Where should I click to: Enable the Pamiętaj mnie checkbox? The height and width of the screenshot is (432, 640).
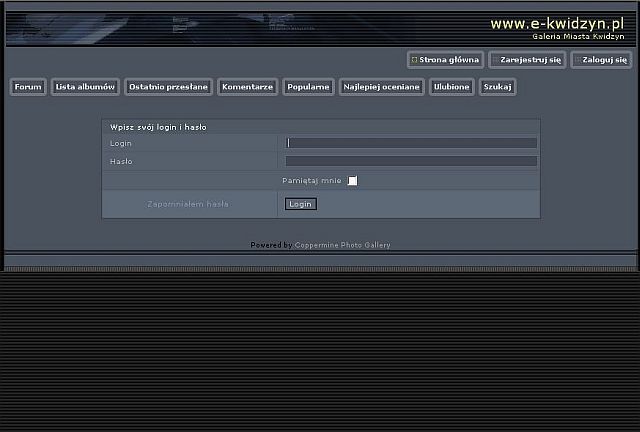pos(352,181)
